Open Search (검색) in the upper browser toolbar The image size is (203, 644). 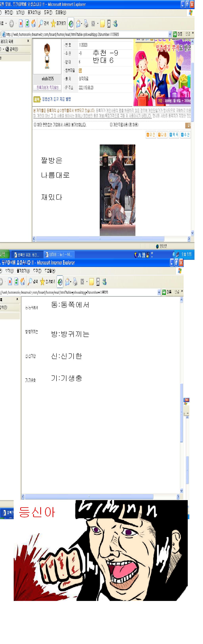click(x=43, y=23)
